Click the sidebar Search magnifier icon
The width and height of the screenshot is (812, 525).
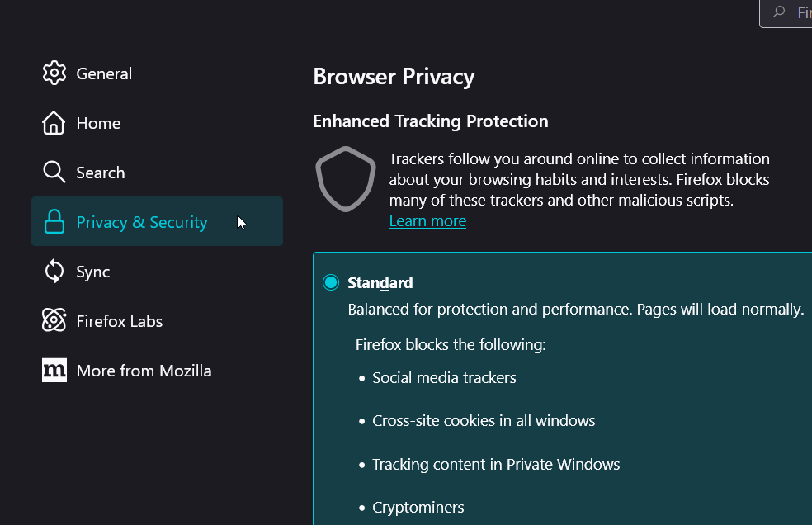(x=54, y=173)
